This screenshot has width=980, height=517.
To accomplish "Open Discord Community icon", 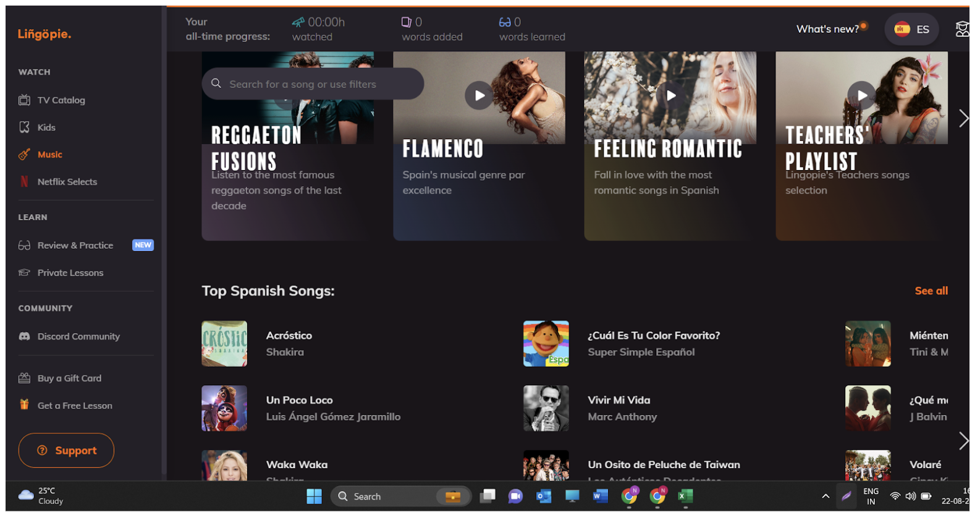I will point(24,336).
